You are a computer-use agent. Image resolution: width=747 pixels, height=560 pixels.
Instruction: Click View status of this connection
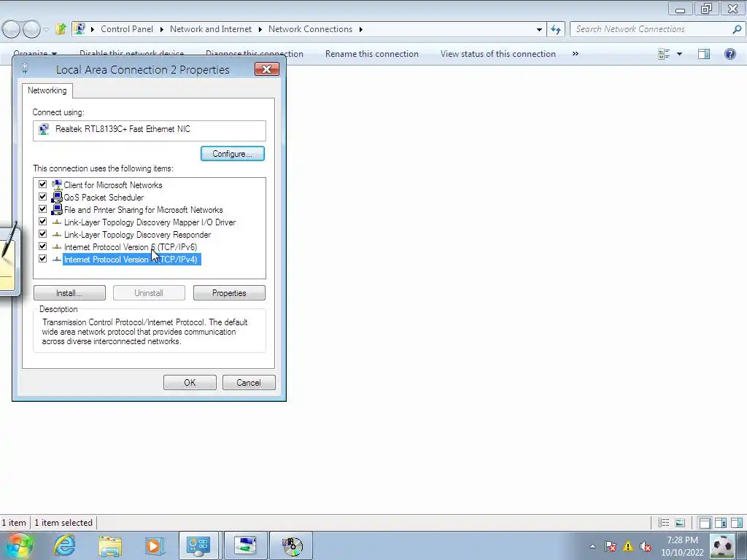(498, 54)
